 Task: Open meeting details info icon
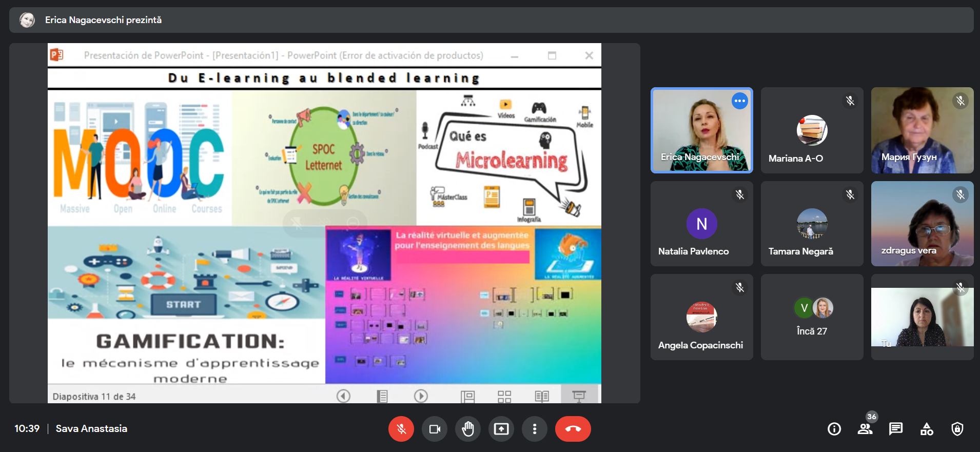pos(834,429)
